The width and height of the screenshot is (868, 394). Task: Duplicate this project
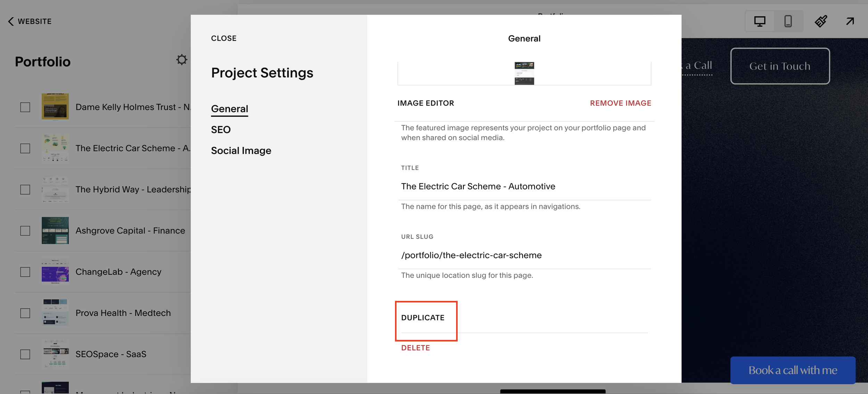[423, 318]
